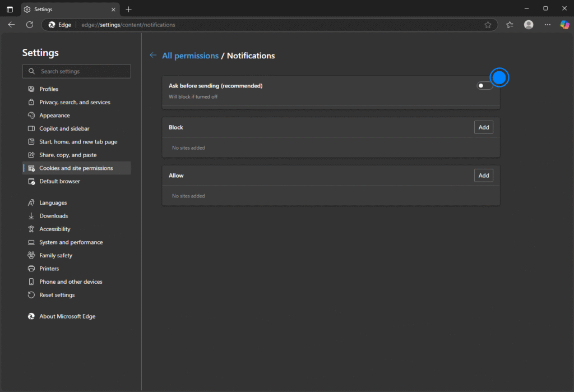The image size is (574, 392).
Task: Add a site to Allow list
Action: 484,176
